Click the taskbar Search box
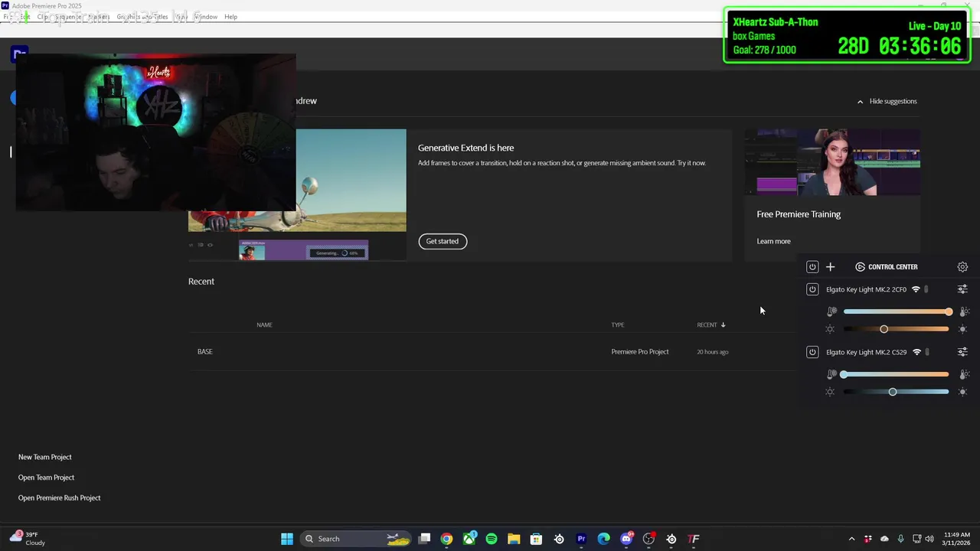 (x=357, y=539)
